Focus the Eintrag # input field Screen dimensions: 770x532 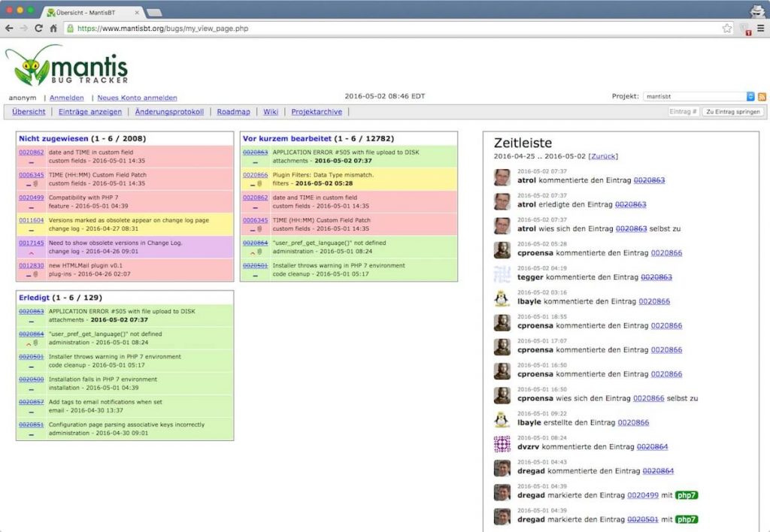point(683,112)
